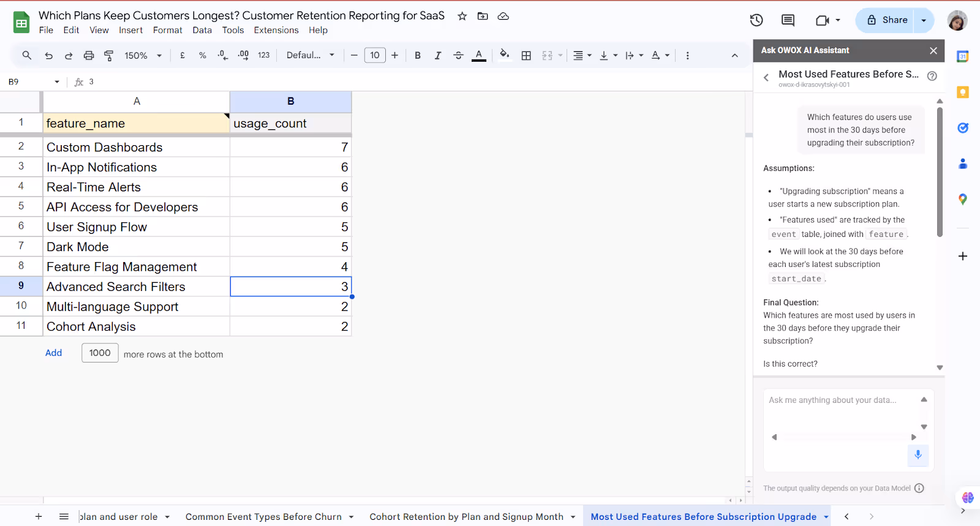The width and height of the screenshot is (980, 526).
Task: Click the voice input microphone button
Action: [918, 455]
